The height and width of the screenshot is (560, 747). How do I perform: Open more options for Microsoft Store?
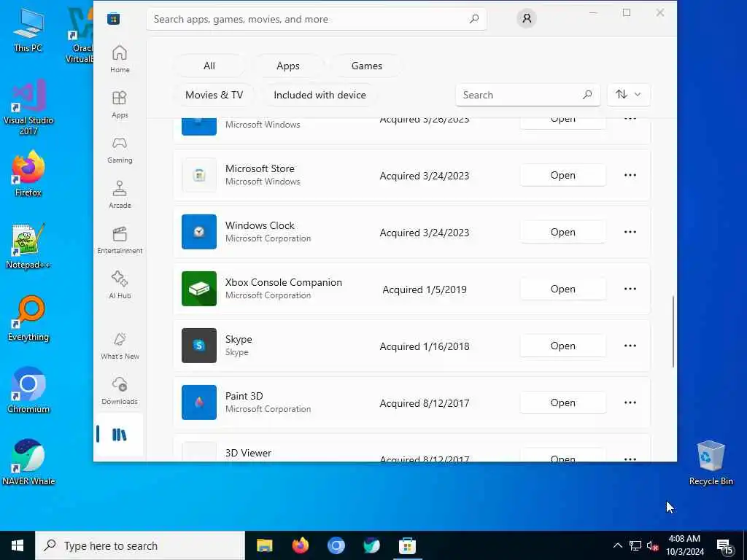tap(630, 175)
